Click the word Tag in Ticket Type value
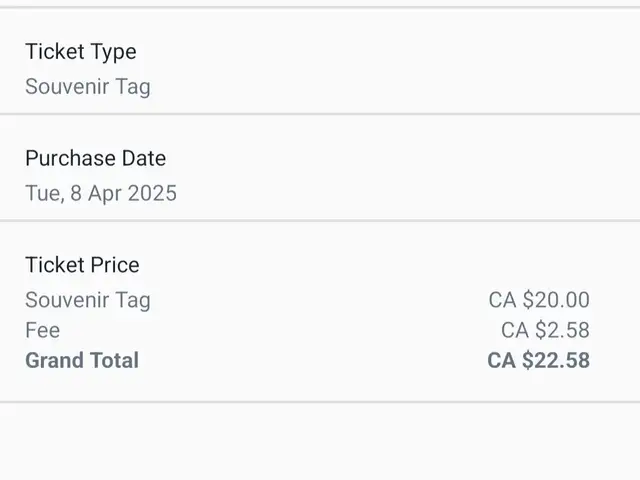Image resolution: width=640 pixels, height=480 pixels. (133, 88)
